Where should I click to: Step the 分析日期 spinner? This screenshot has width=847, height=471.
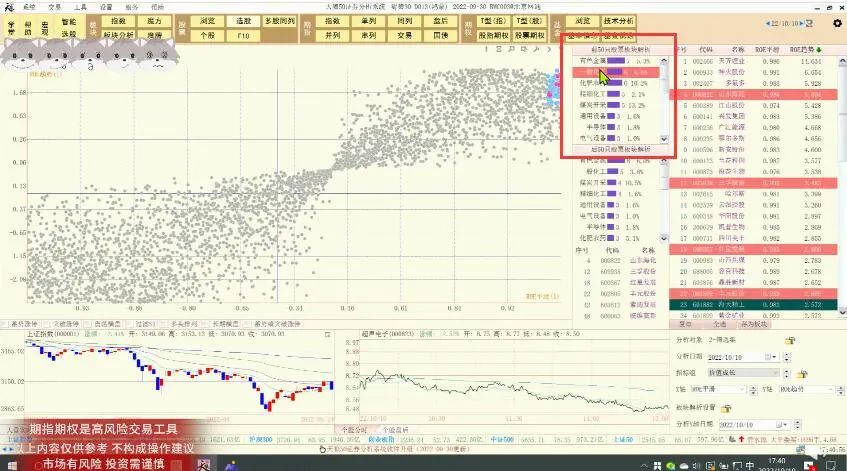(x=786, y=357)
